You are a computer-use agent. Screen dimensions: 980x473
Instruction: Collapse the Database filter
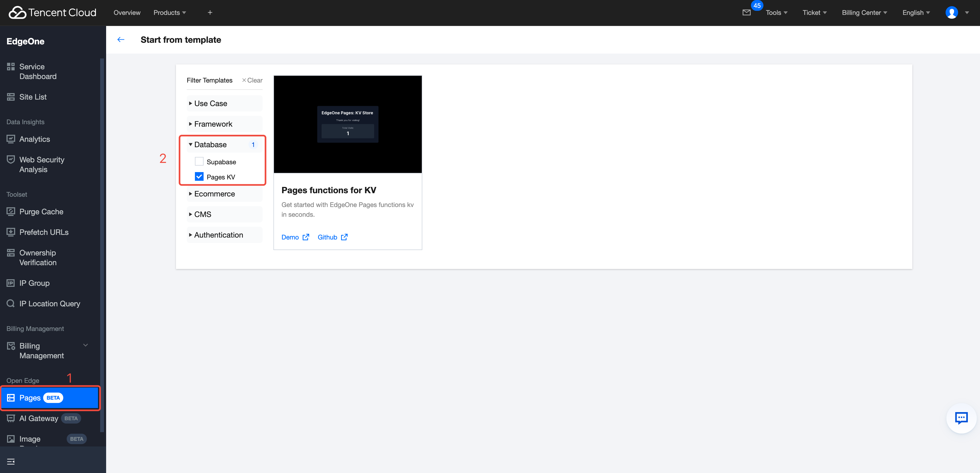click(x=224, y=144)
